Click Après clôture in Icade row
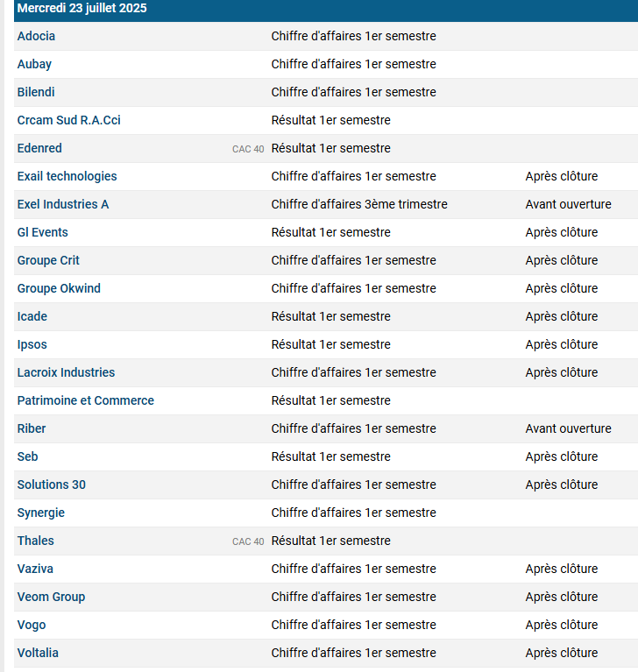The width and height of the screenshot is (638, 672). tap(562, 316)
